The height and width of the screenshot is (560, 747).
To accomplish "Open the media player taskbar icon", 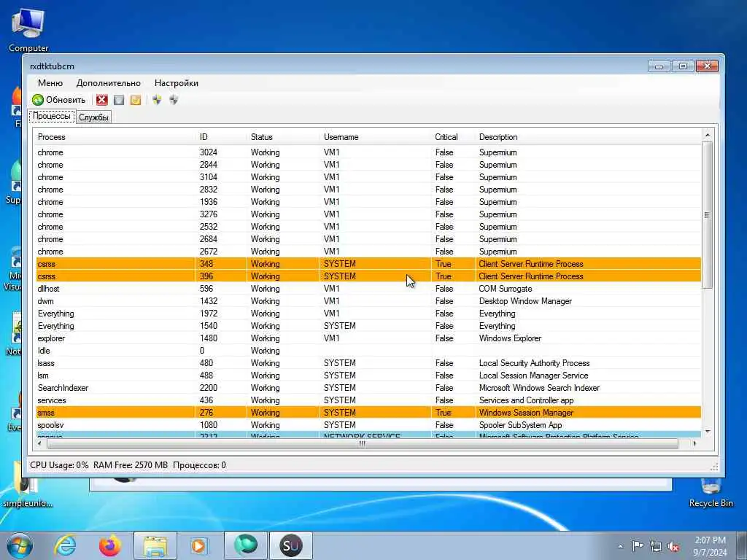I will [199, 545].
